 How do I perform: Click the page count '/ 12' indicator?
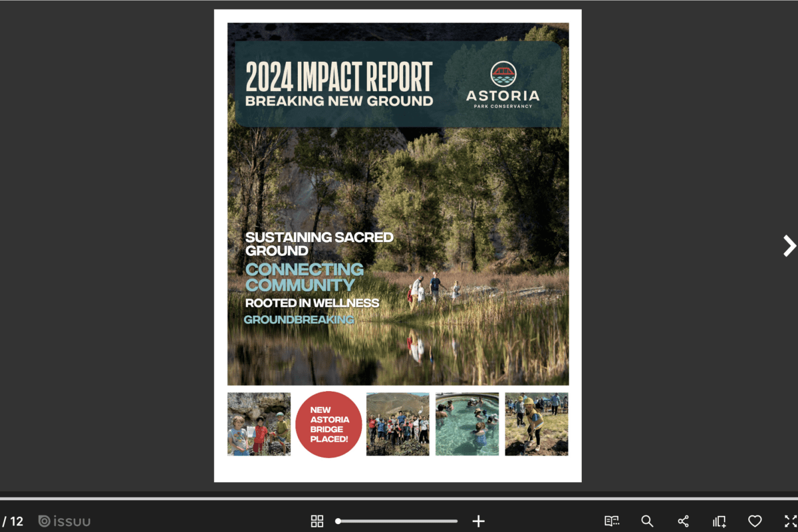click(13, 521)
